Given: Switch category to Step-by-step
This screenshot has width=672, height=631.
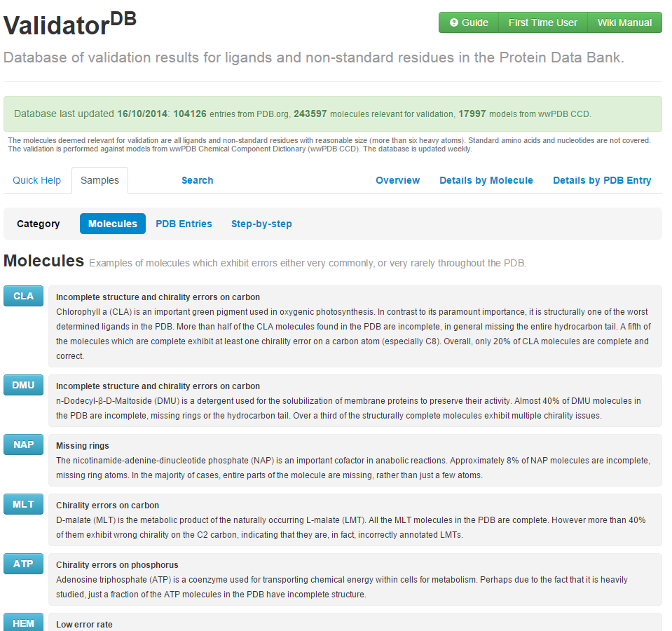Looking at the screenshot, I should pos(261,224).
